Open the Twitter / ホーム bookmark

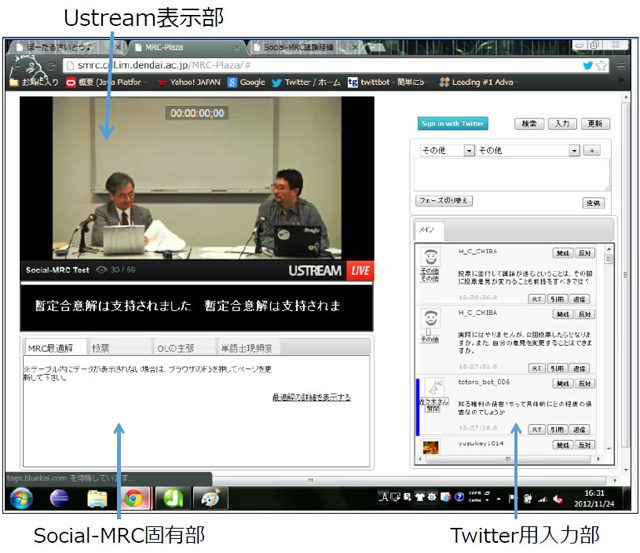(x=306, y=82)
